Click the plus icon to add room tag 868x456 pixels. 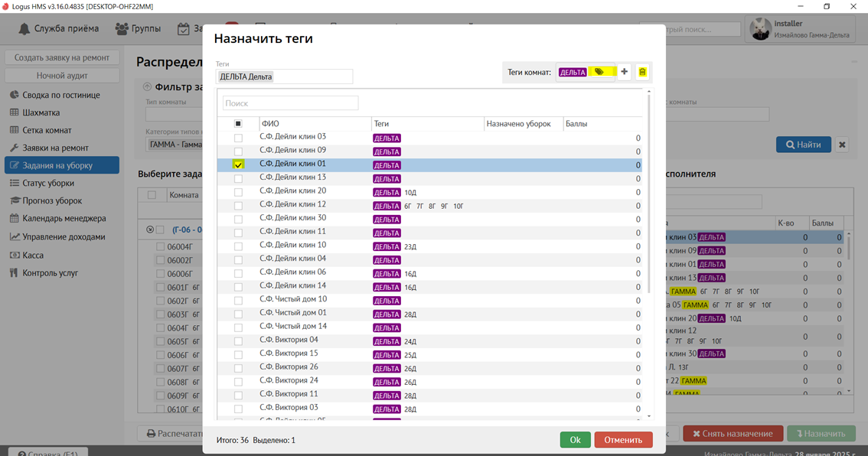click(624, 72)
